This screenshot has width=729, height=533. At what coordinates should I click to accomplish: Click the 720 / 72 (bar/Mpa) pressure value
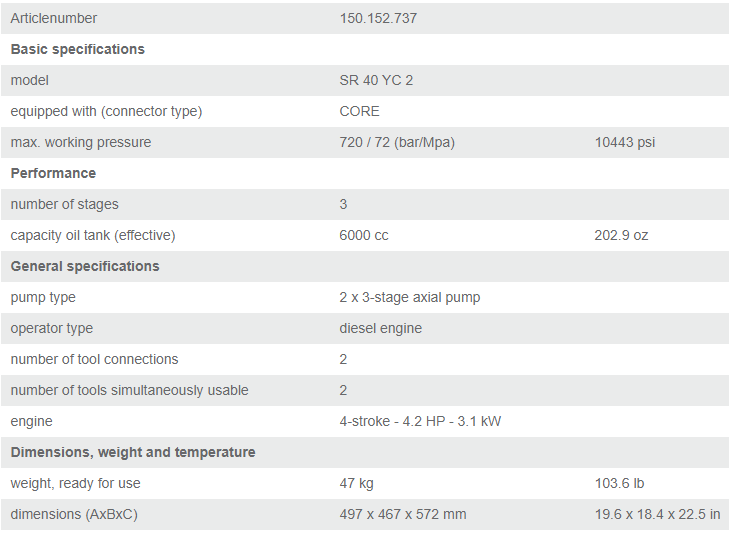[x=397, y=142]
